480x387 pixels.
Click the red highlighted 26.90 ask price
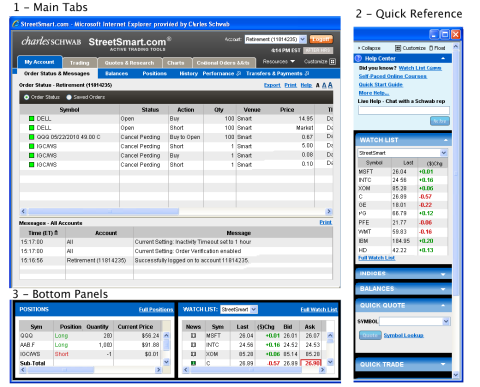coord(311,363)
